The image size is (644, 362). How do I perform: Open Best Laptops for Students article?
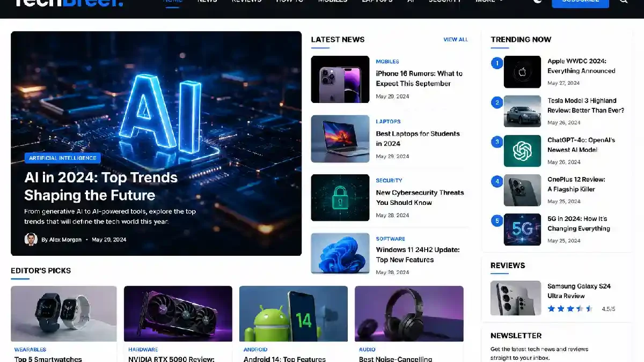(x=418, y=138)
